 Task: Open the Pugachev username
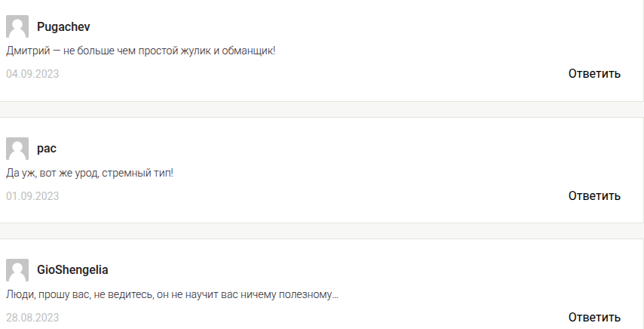(x=63, y=26)
